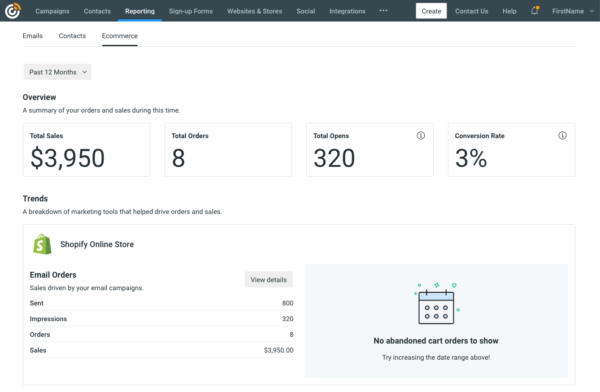
Task: Open Websites & Stores
Action: 254,11
